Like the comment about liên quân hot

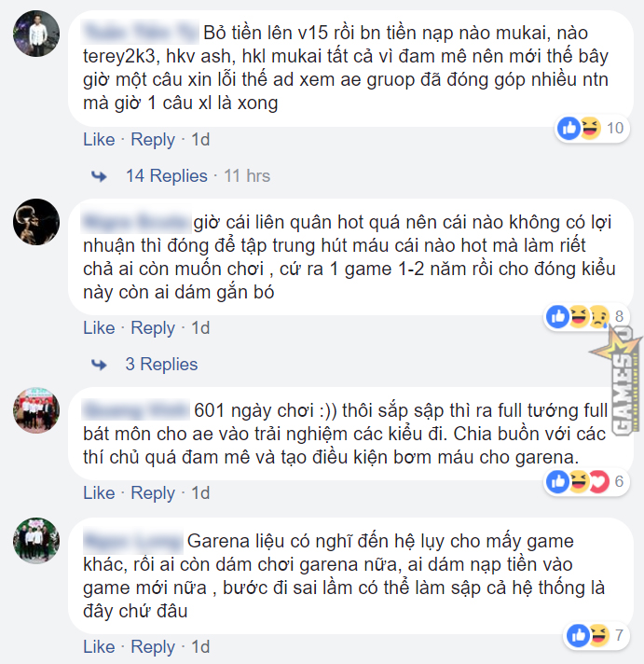click(99, 327)
